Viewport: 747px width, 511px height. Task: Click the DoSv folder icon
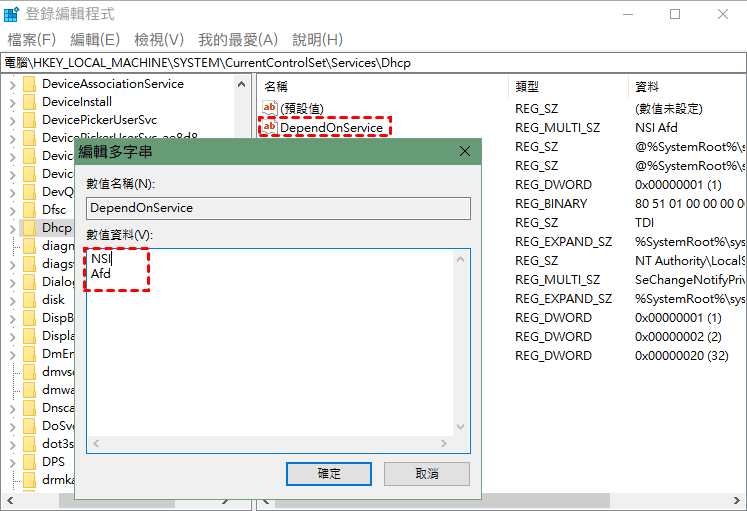(x=30, y=426)
